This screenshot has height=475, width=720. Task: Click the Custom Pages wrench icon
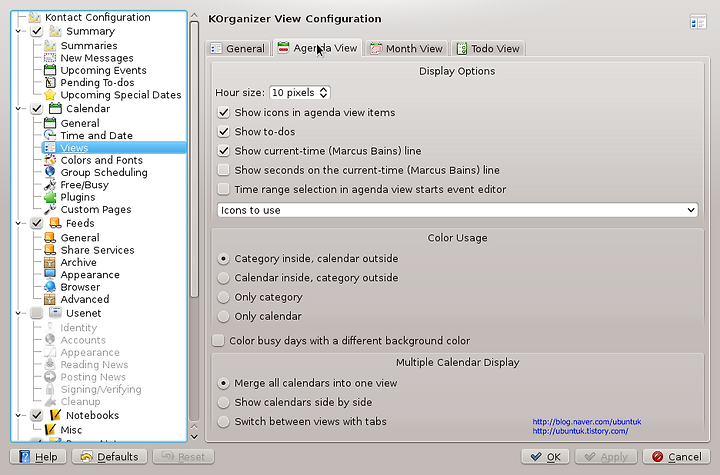[x=50, y=210]
